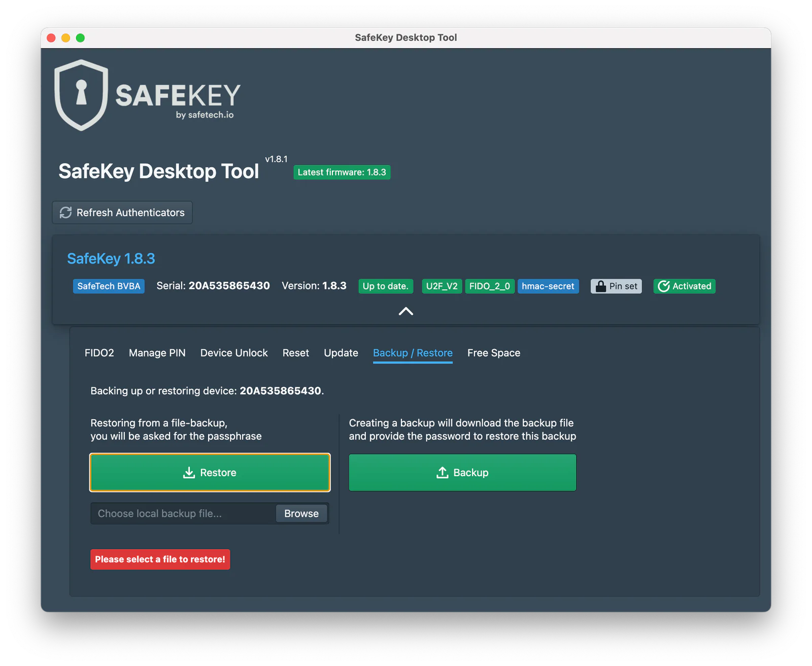Click the Backing up or restoring device text
Screen dimensions: 812x666
coord(207,391)
